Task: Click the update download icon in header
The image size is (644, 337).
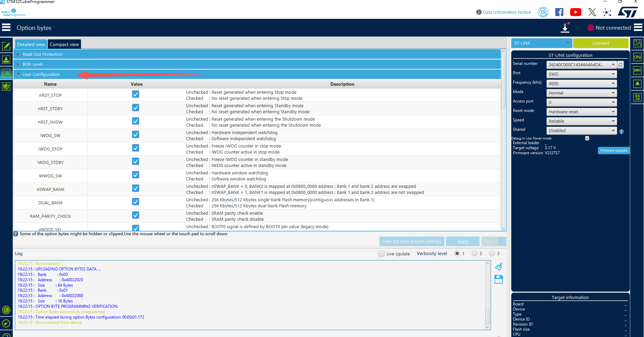Action: click(x=565, y=28)
